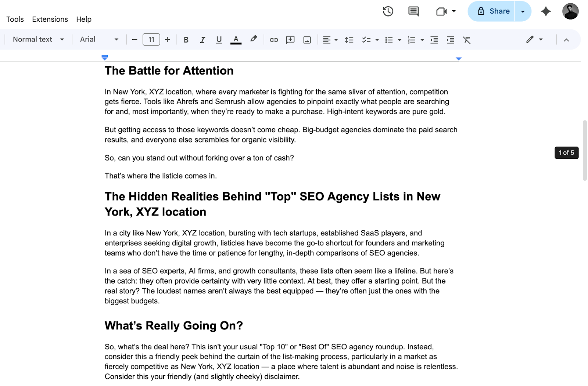
Task: Apply a bulleted list
Action: coord(389,40)
